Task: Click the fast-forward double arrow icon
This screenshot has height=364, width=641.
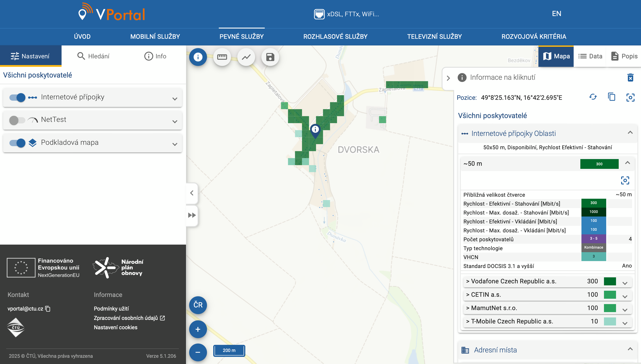Action: (192, 215)
